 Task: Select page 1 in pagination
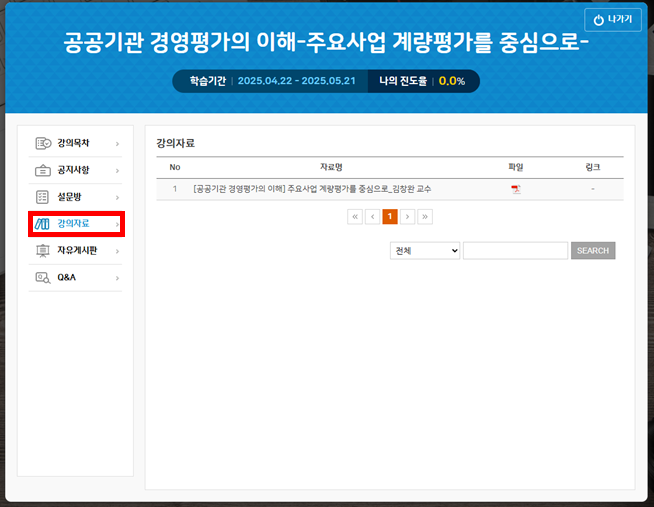(x=390, y=216)
